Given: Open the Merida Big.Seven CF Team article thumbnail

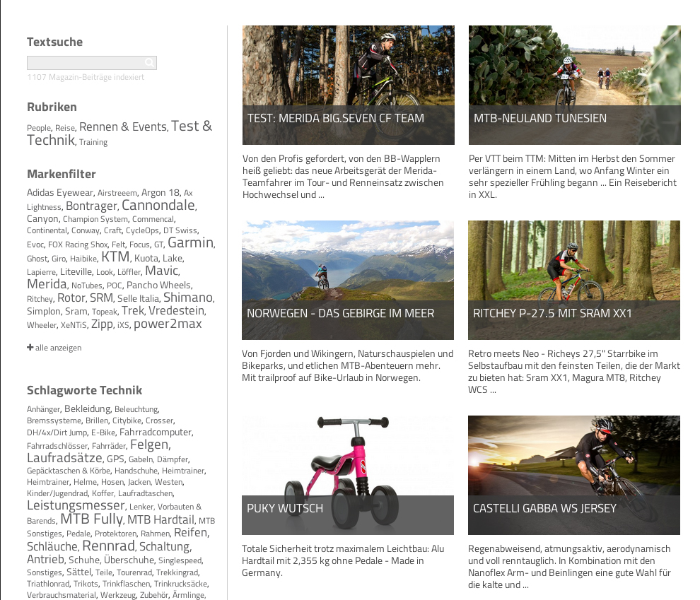Looking at the screenshot, I should [x=348, y=85].
